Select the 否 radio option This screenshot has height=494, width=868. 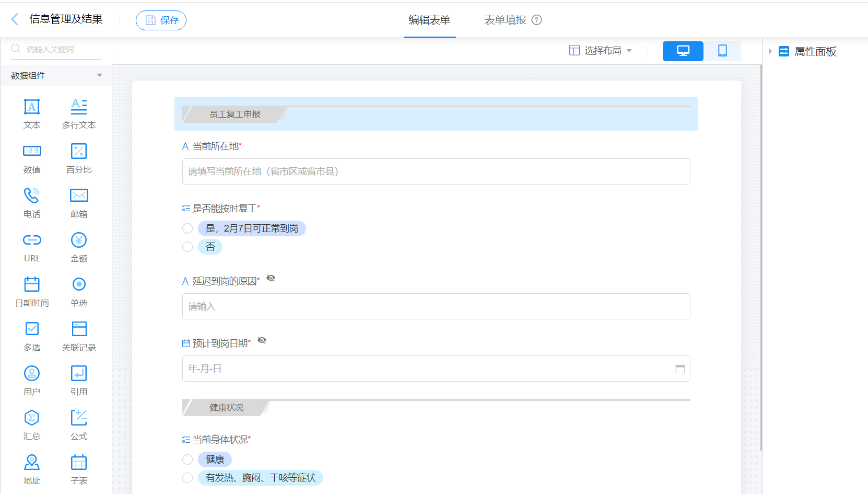(x=187, y=247)
